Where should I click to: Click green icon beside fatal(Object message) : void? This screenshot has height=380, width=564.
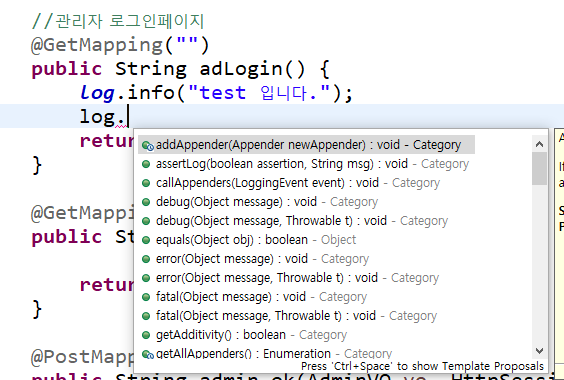coord(146,297)
